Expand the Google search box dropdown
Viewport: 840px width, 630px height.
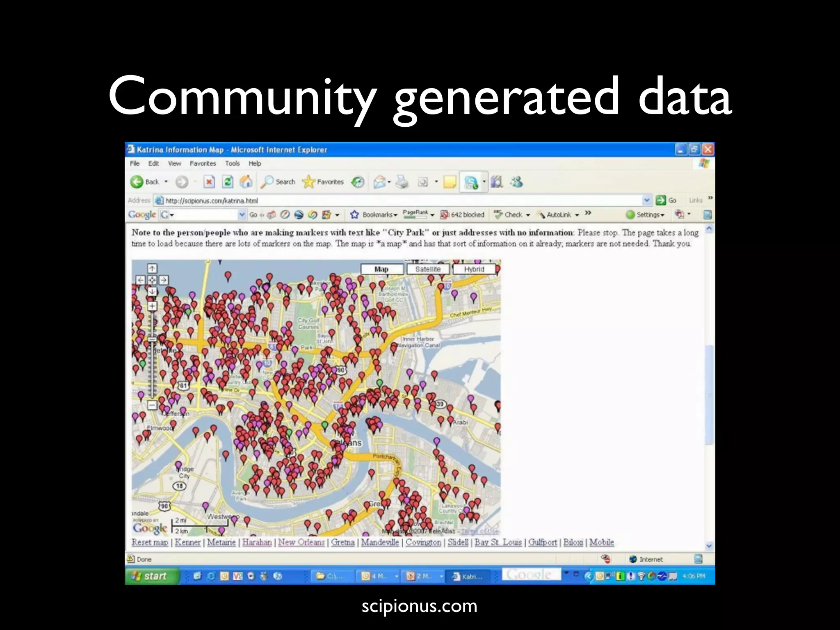pyautogui.click(x=242, y=215)
